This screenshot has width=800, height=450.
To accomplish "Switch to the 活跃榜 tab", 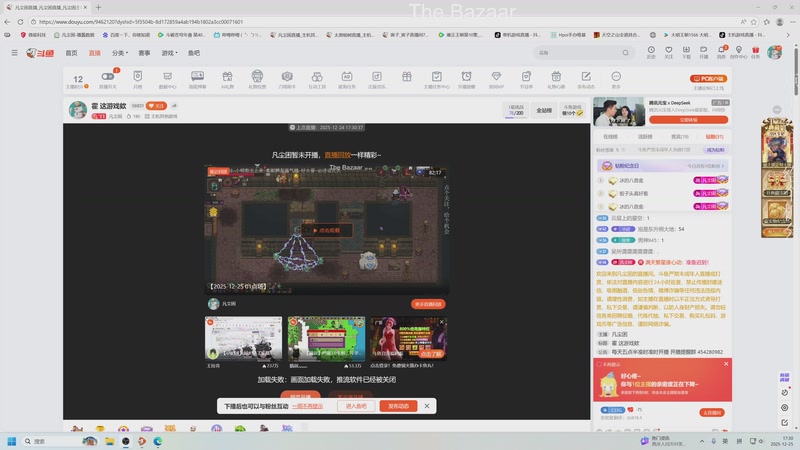I will [x=645, y=137].
